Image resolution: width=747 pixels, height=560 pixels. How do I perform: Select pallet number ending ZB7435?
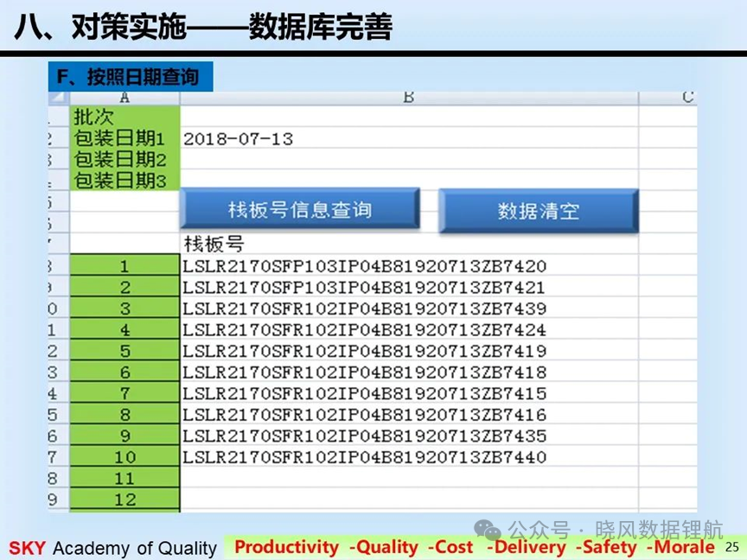pyautogui.click(x=409, y=436)
